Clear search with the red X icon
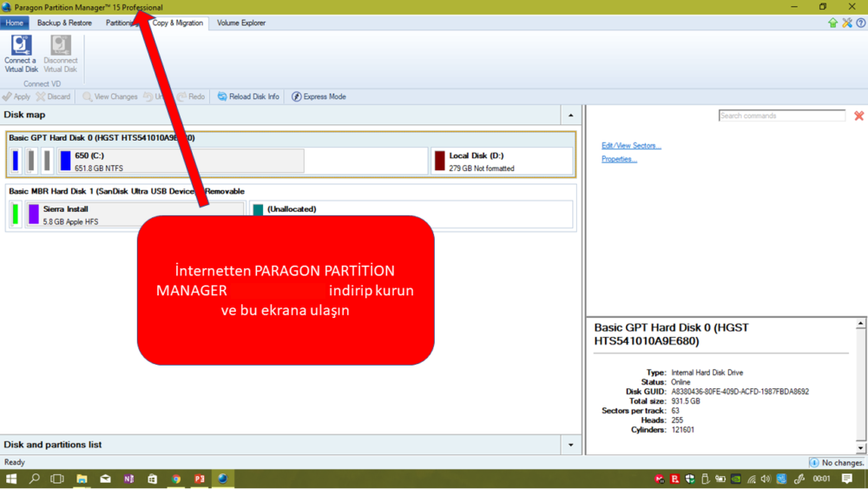Image resolution: width=868 pixels, height=489 pixels. tap(858, 116)
